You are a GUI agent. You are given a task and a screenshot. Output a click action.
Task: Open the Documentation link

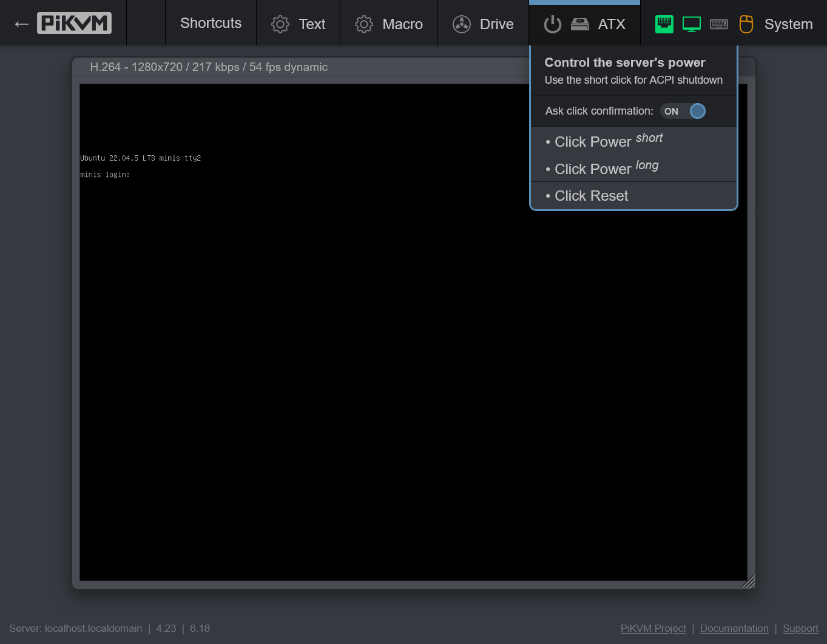[x=734, y=628]
